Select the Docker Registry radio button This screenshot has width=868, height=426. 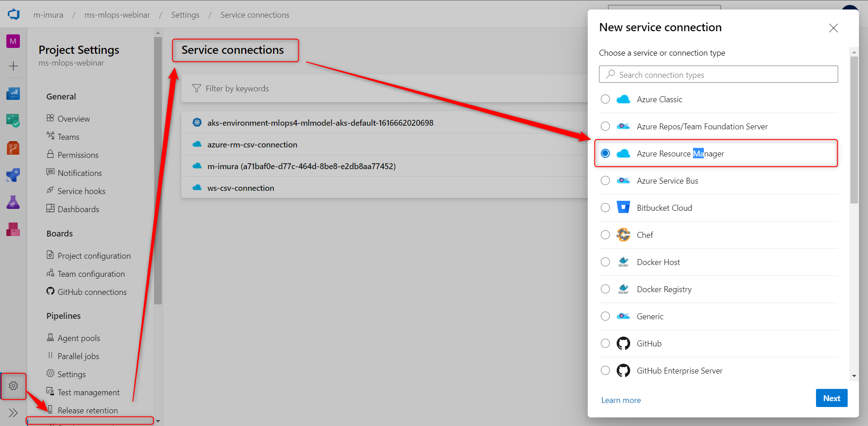(605, 289)
